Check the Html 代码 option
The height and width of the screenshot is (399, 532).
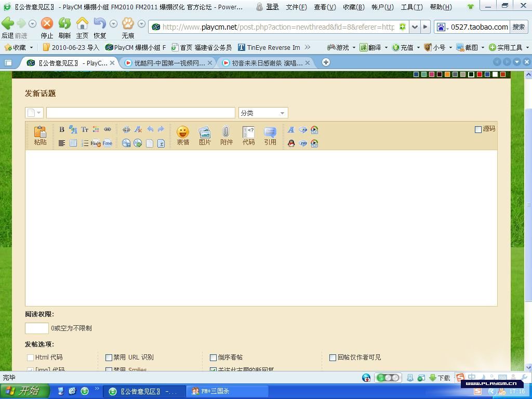pyautogui.click(x=30, y=357)
